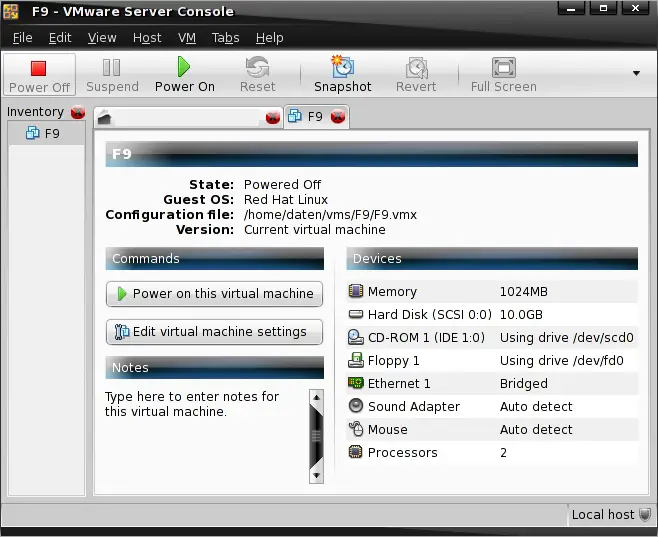Open the Help menu
The width and height of the screenshot is (658, 537).
[269, 38]
